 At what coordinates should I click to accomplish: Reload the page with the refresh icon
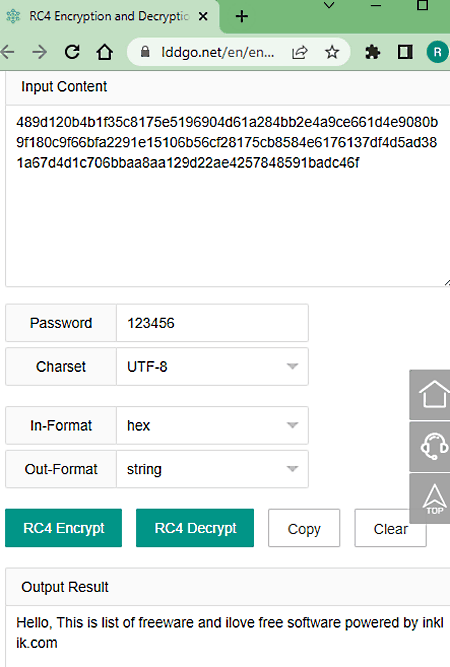(x=72, y=52)
